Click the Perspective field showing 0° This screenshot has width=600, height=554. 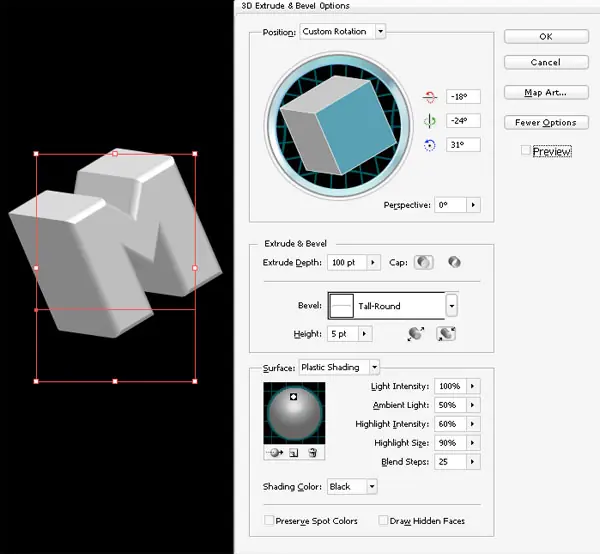click(450, 205)
